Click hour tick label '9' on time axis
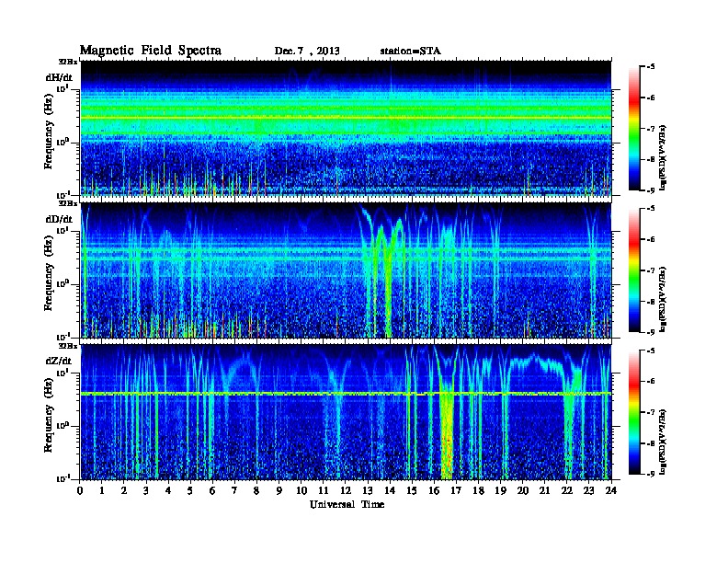Image resolution: width=728 pixels, height=563 pixels. (x=279, y=490)
